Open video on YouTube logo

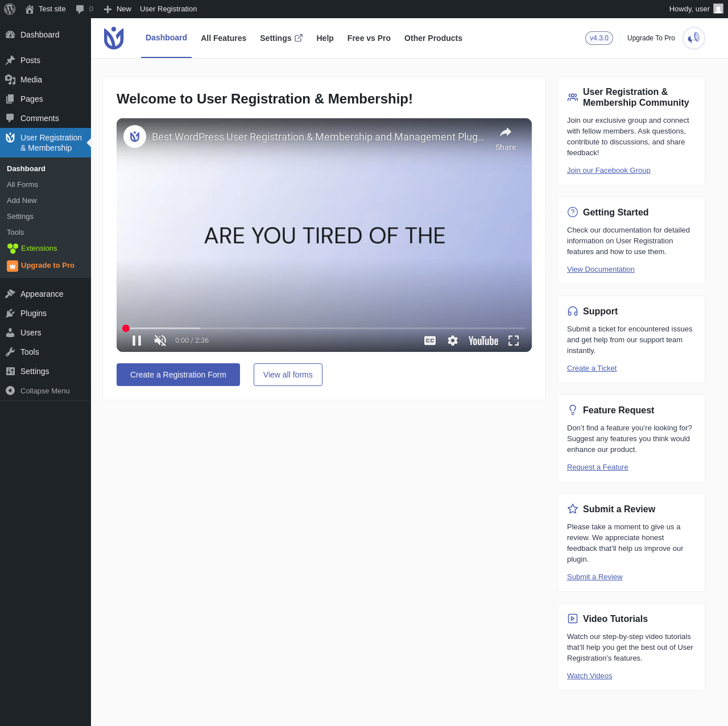click(x=483, y=341)
